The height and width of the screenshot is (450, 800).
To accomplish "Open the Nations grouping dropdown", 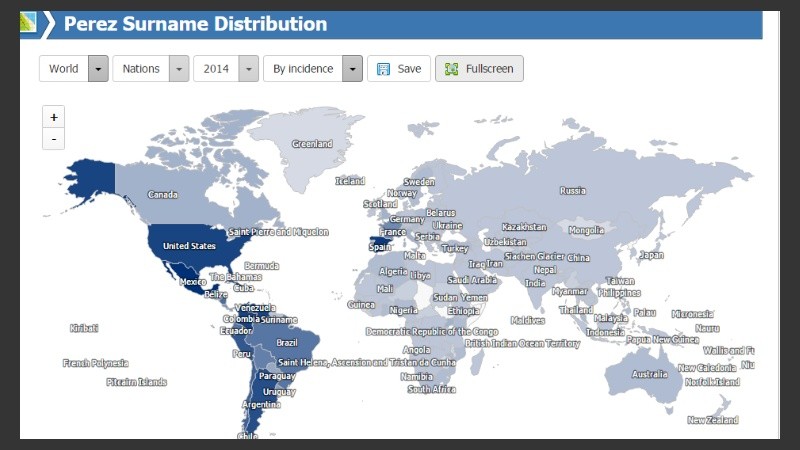I will (x=178, y=69).
